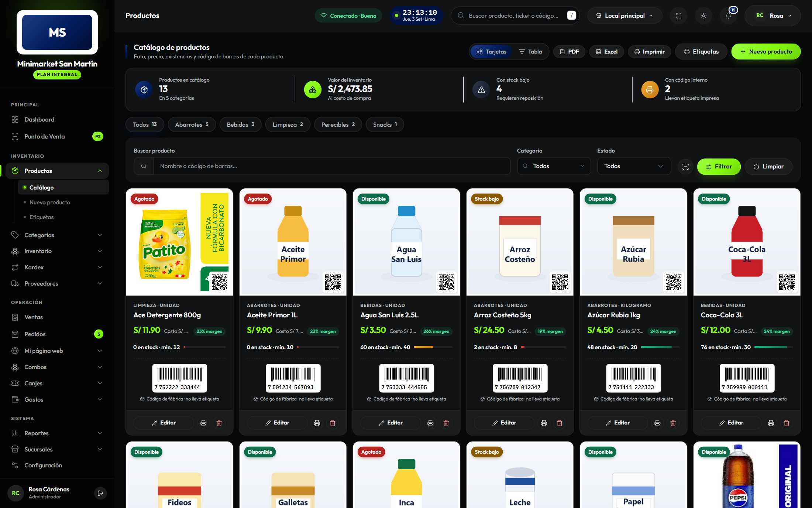Viewport: 812px width, 508px height.
Task: Open Ace Detergente Patito product image
Action: click(x=179, y=242)
